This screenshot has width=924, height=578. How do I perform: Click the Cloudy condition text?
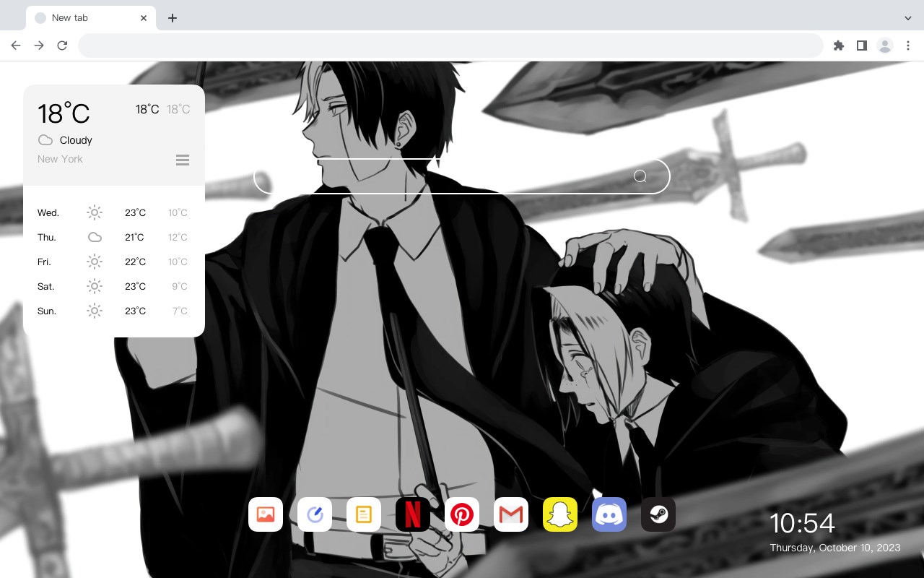pyautogui.click(x=76, y=140)
